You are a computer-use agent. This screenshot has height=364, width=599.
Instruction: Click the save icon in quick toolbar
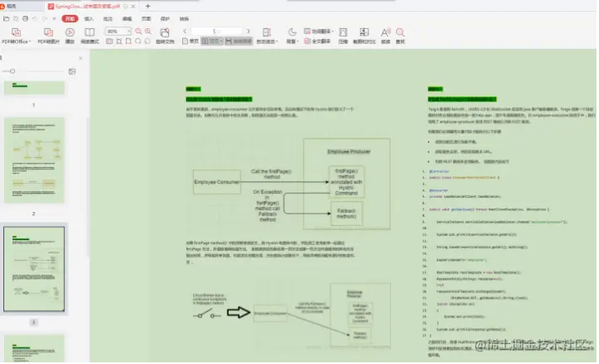(16, 18)
